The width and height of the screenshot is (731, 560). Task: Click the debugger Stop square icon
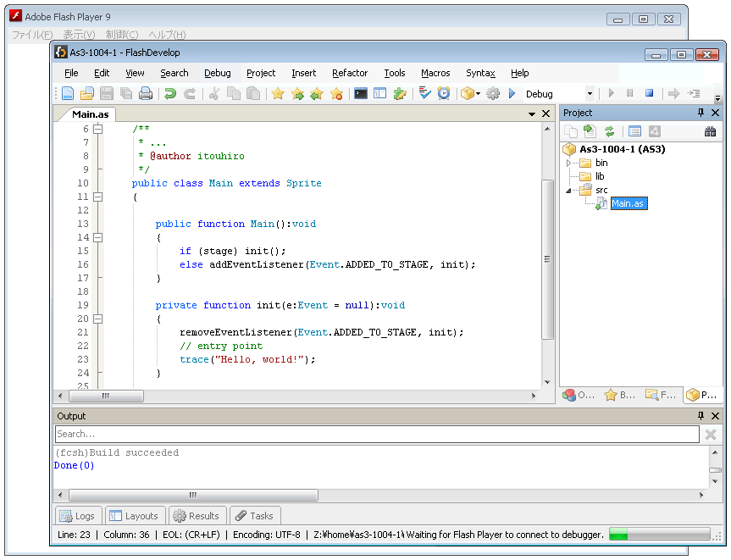click(649, 93)
